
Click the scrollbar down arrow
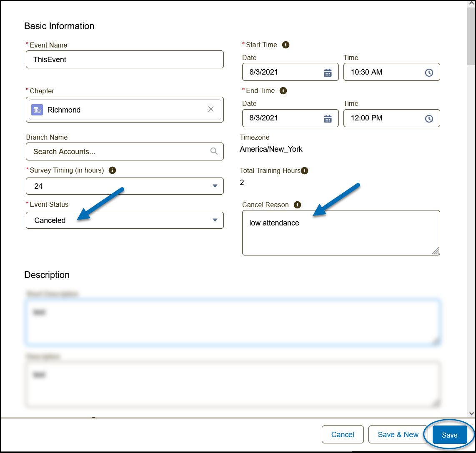click(x=471, y=413)
